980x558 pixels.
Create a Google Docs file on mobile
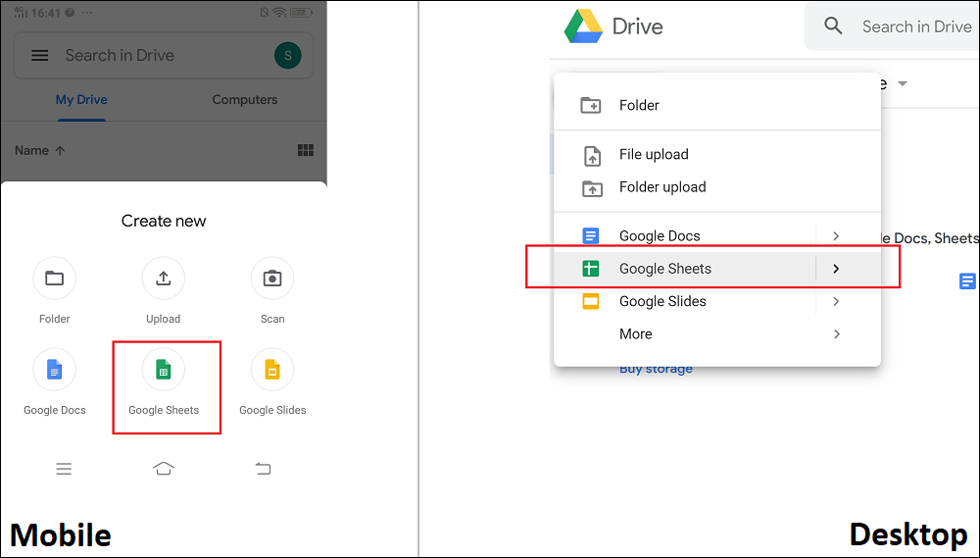click(54, 370)
